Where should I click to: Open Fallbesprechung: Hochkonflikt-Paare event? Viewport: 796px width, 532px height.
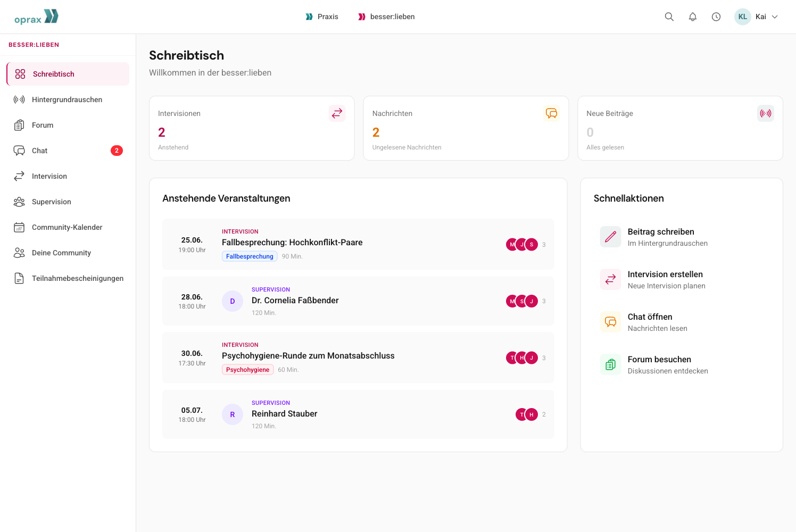pyautogui.click(x=358, y=244)
